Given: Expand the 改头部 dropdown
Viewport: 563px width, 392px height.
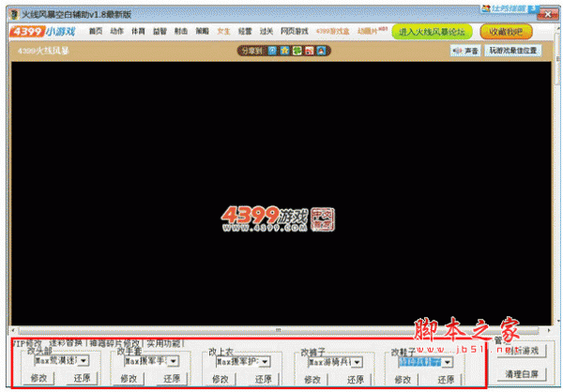Looking at the screenshot, I should [x=84, y=360].
